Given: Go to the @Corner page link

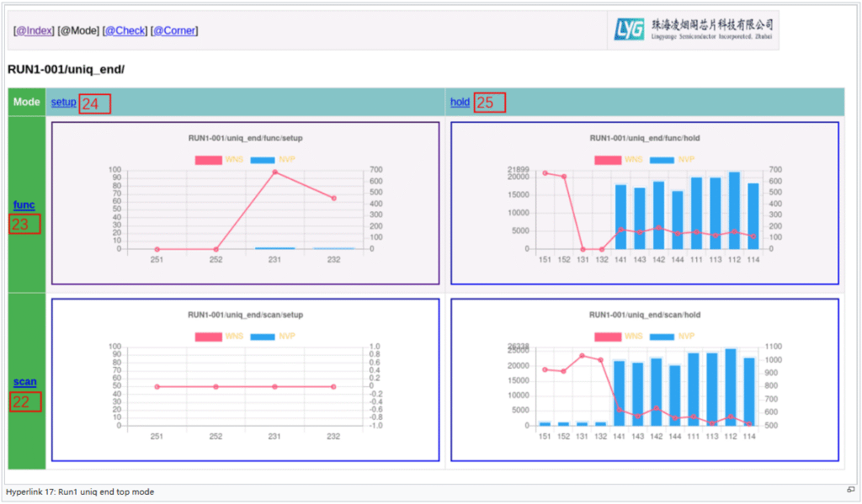Looking at the screenshot, I should coord(174,31).
